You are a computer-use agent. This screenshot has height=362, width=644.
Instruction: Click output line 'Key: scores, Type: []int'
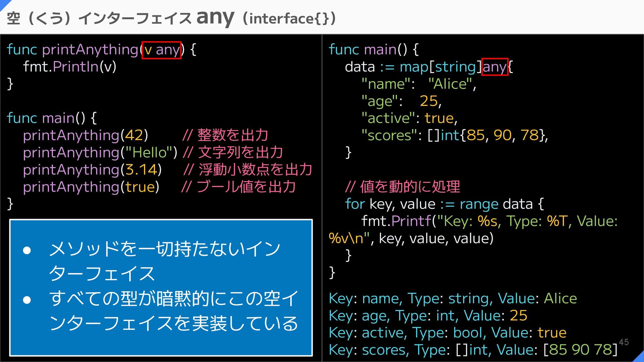473,350
